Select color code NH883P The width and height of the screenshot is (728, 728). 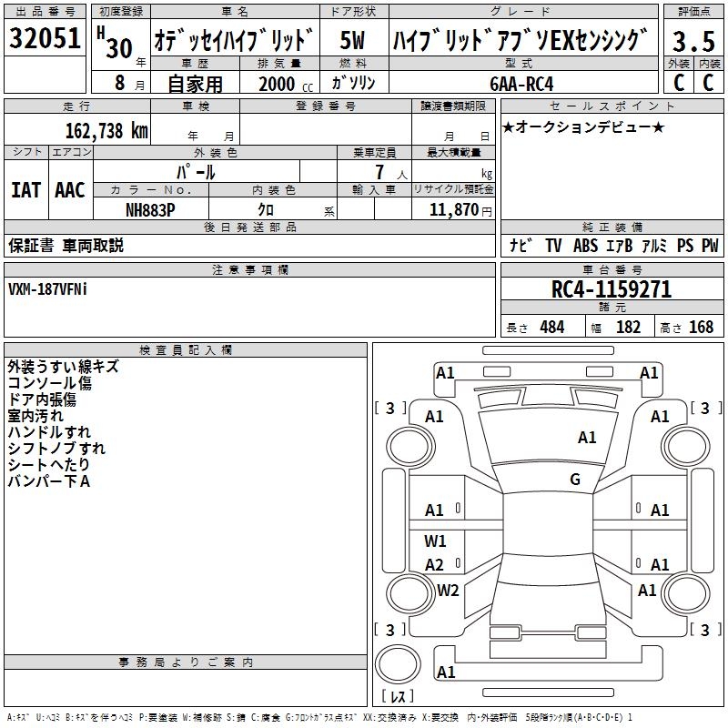pyautogui.click(x=150, y=209)
